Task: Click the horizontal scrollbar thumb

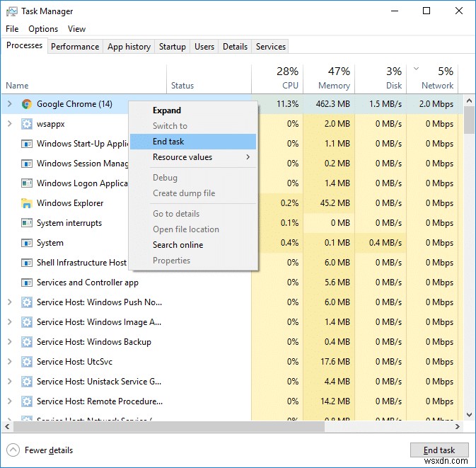Action: [169, 427]
